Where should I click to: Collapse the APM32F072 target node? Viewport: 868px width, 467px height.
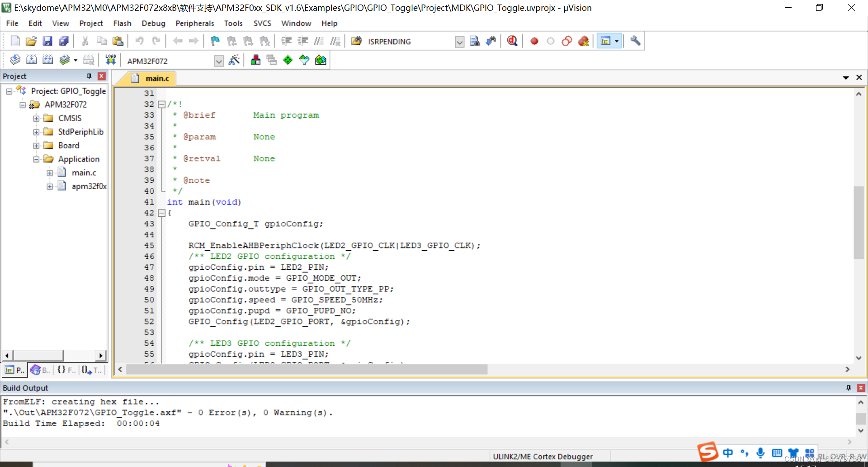coord(23,105)
